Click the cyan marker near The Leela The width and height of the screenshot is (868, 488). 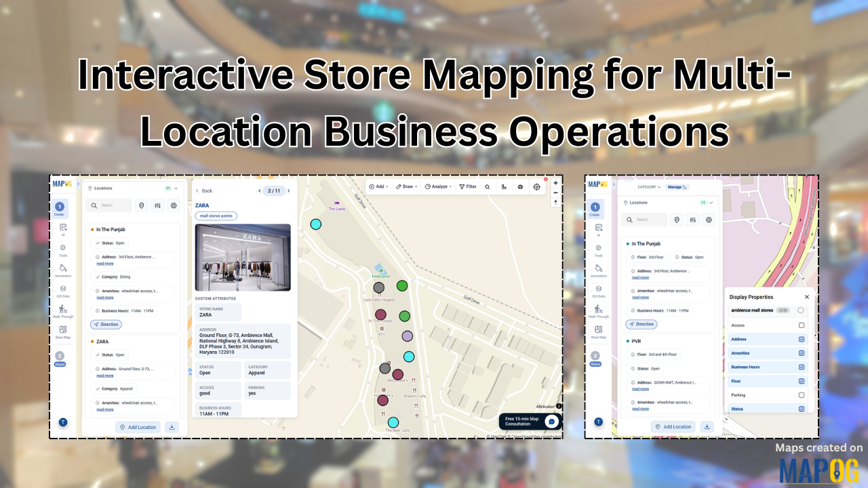(x=315, y=224)
